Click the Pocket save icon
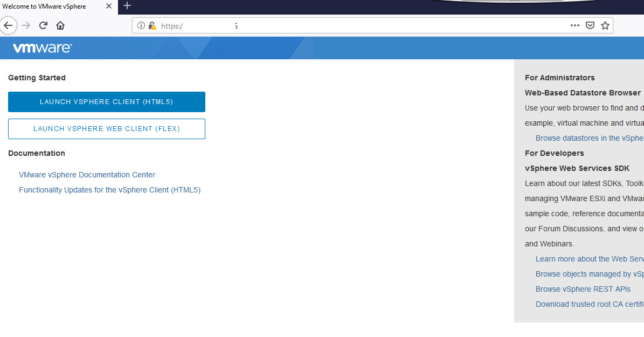Image resolution: width=644 pixels, height=337 pixels. (x=590, y=25)
